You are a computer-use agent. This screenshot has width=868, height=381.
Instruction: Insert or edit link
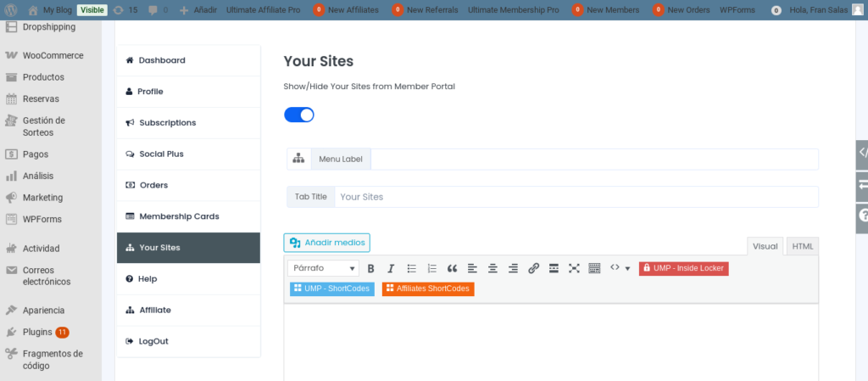pos(534,269)
